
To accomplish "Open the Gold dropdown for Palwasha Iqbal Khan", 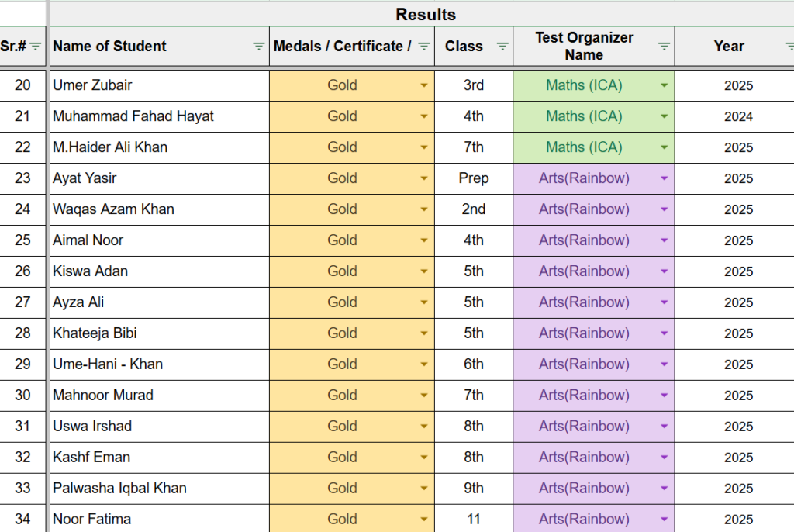I will (423, 488).
